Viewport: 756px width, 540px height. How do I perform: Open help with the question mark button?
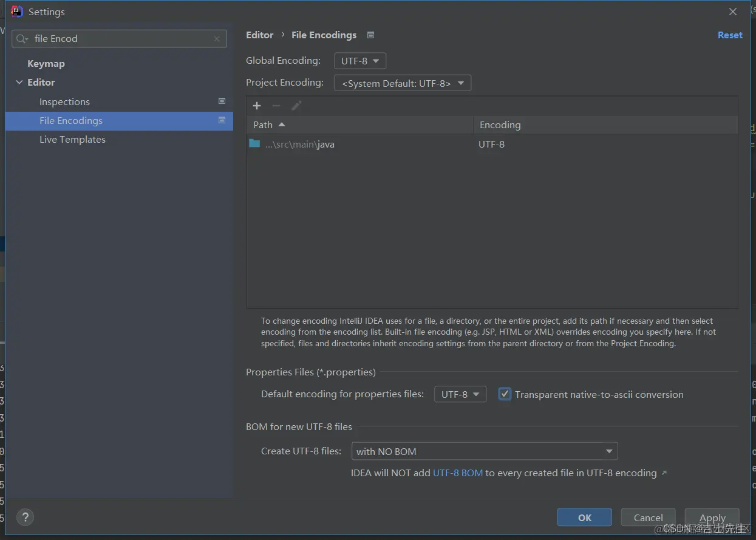pyautogui.click(x=25, y=518)
